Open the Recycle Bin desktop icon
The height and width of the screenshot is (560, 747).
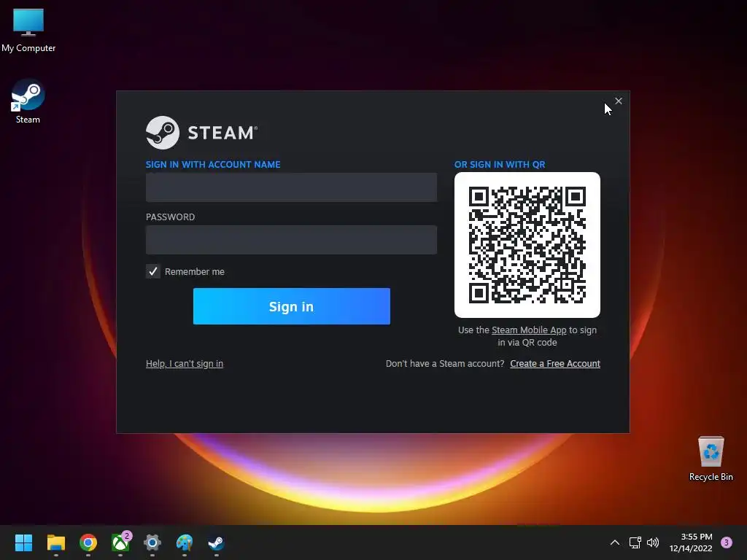711,459
